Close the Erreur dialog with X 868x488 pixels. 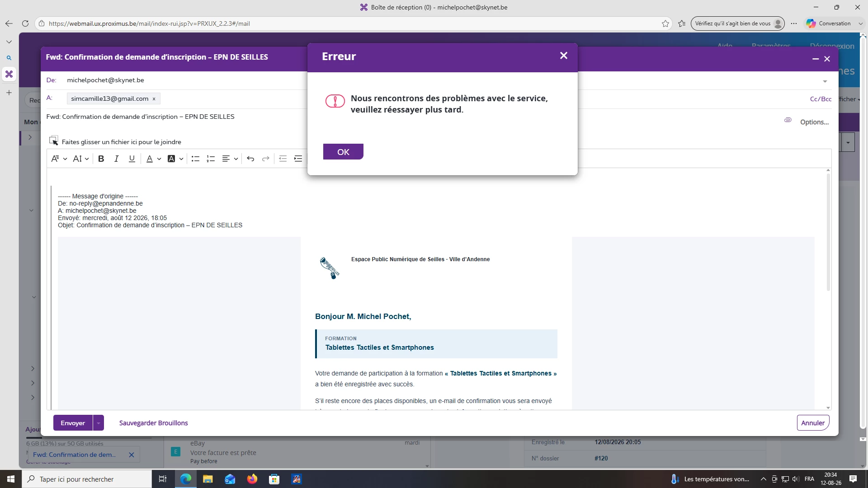[563, 56]
